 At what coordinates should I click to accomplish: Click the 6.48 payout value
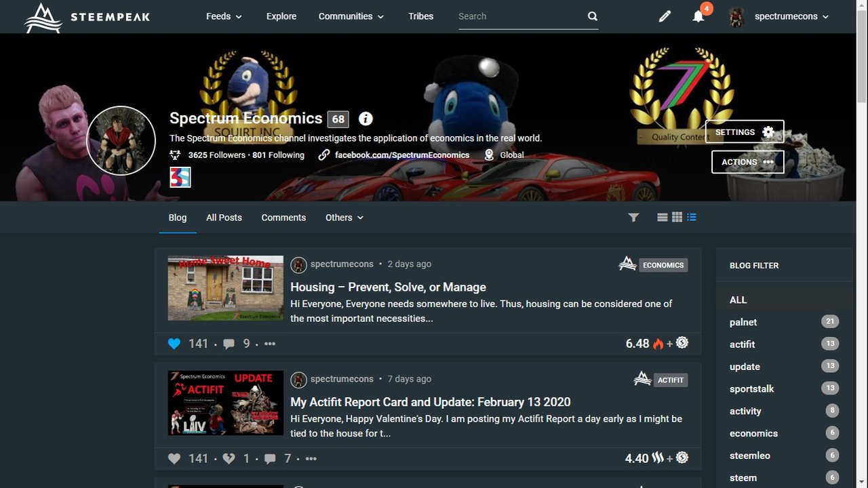pyautogui.click(x=637, y=344)
